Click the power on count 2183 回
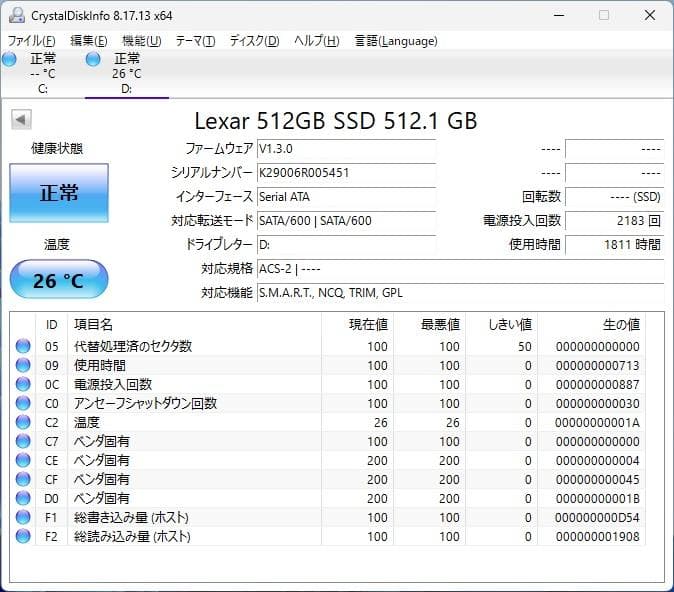 (615, 221)
